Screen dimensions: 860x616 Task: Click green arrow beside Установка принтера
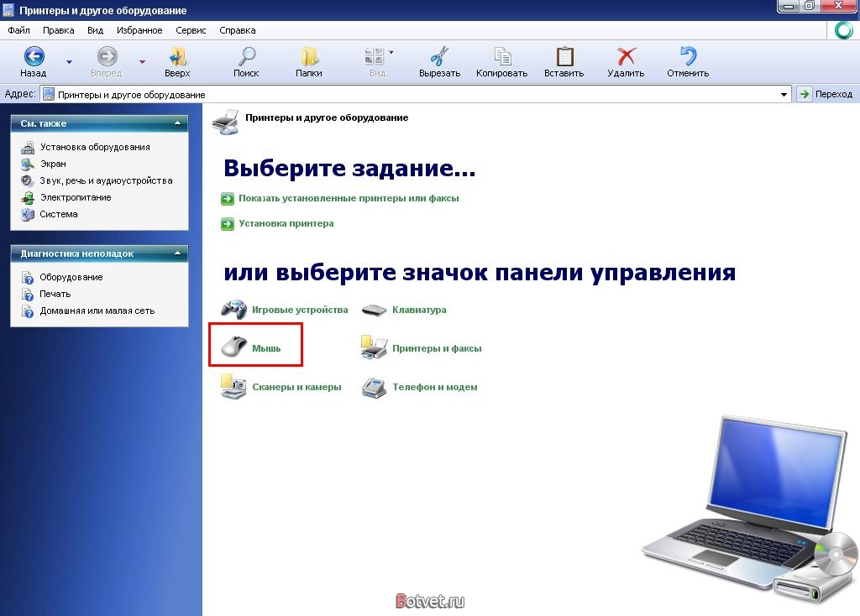(x=228, y=223)
